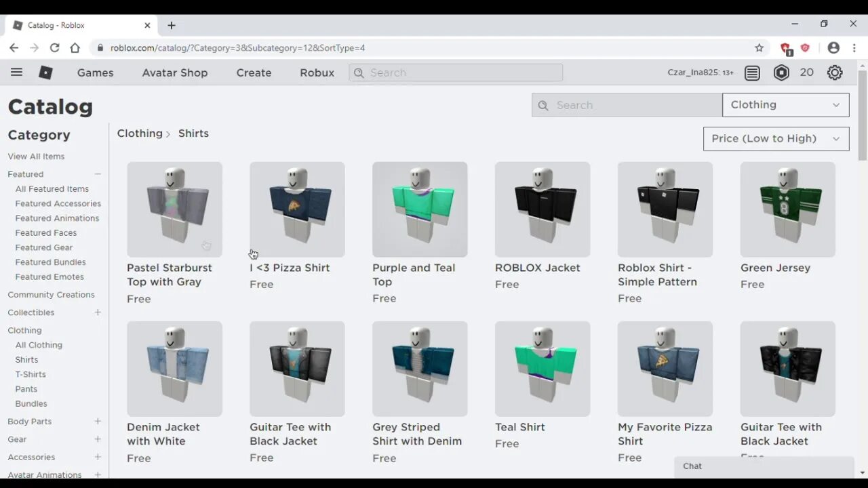Expand the Collectibles category
Image resolution: width=868 pixels, height=488 pixels.
[x=98, y=312]
